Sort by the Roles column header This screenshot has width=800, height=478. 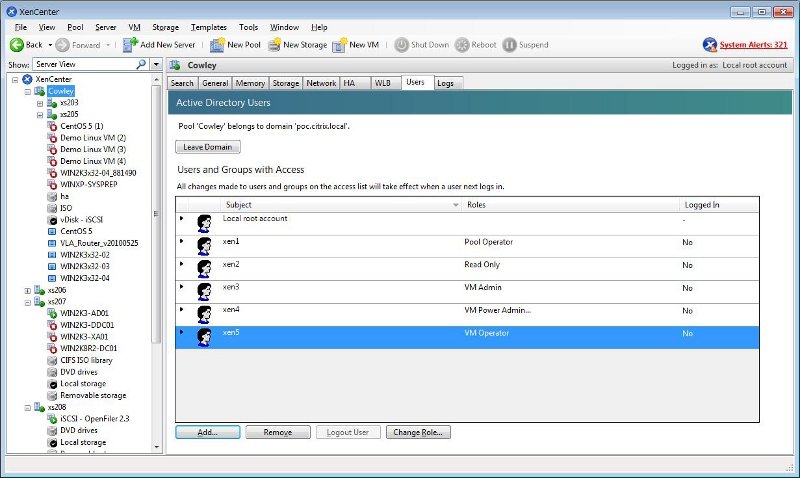tap(570, 205)
